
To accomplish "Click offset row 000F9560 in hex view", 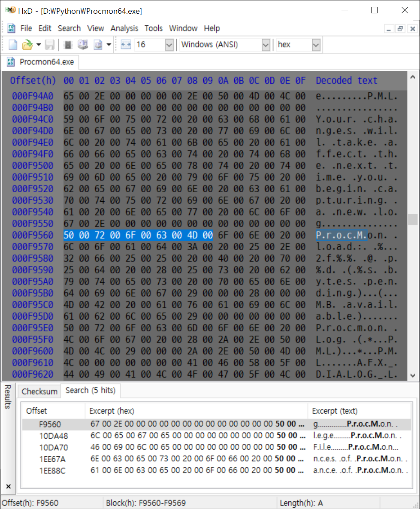I will tap(33, 235).
